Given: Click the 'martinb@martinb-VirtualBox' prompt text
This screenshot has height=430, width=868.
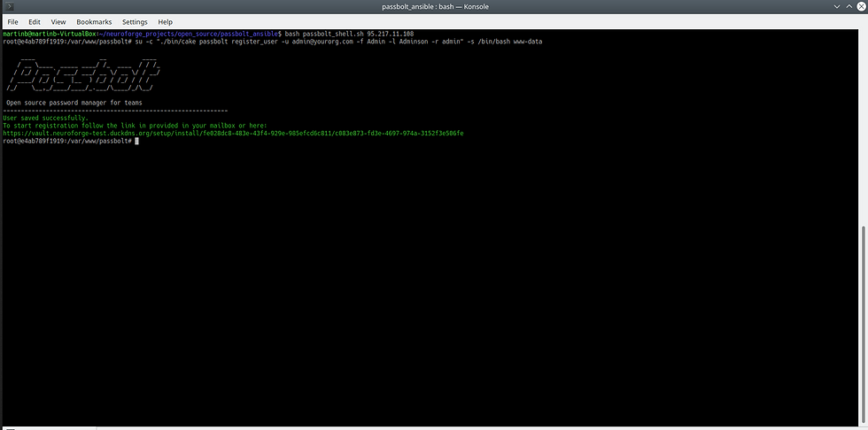Looking at the screenshot, I should [x=49, y=34].
